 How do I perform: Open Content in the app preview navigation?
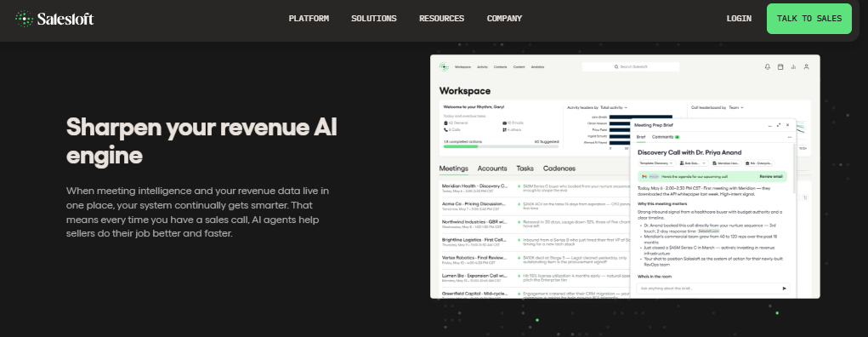coord(519,67)
